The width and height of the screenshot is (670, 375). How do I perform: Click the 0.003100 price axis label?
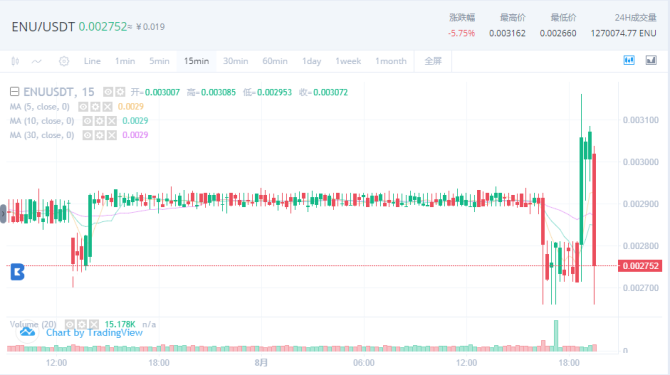pyautogui.click(x=641, y=120)
